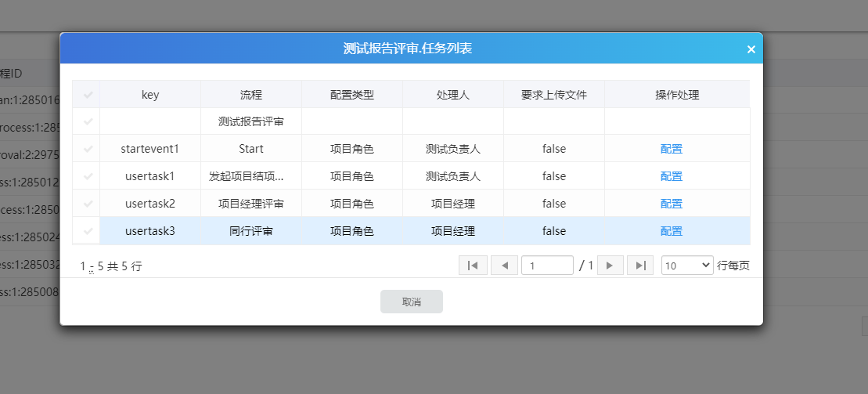Click 配置 link for startevent1
The image size is (868, 394).
pyautogui.click(x=671, y=149)
